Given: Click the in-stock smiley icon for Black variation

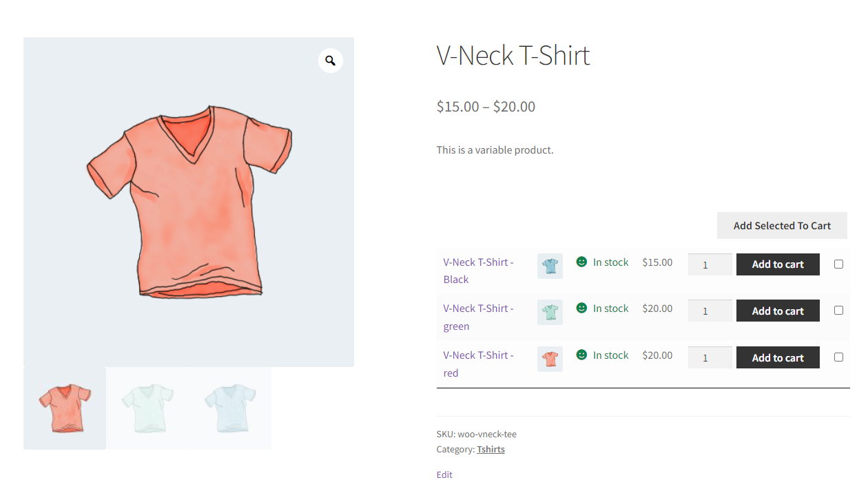Looking at the screenshot, I should click(581, 262).
